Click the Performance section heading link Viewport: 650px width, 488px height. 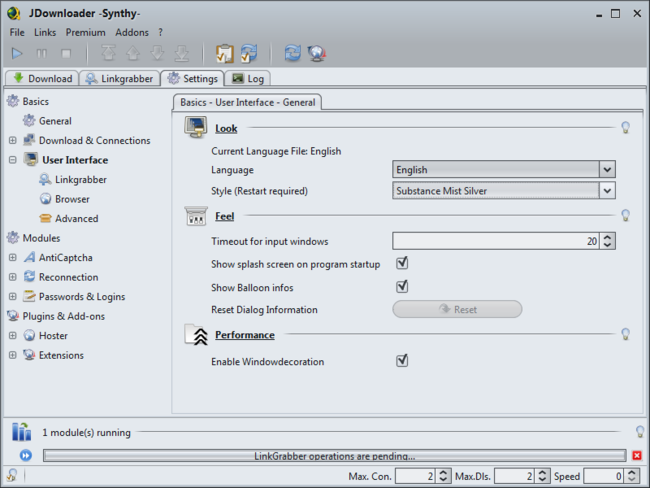245,335
